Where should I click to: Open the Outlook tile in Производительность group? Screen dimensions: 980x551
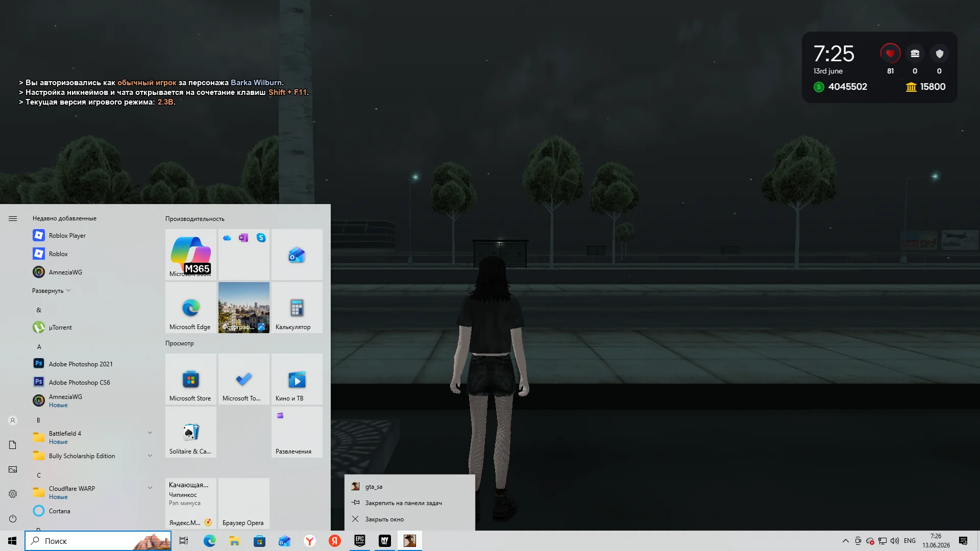click(x=297, y=254)
